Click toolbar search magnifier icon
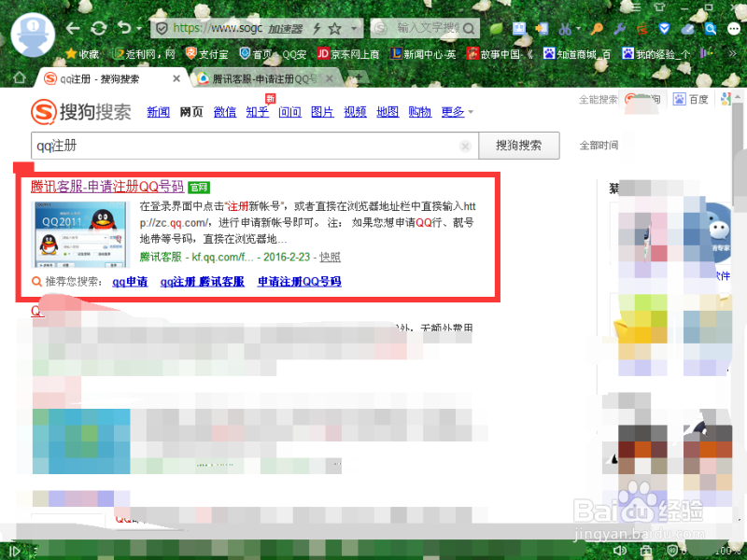The width and height of the screenshot is (747, 560). (x=469, y=29)
